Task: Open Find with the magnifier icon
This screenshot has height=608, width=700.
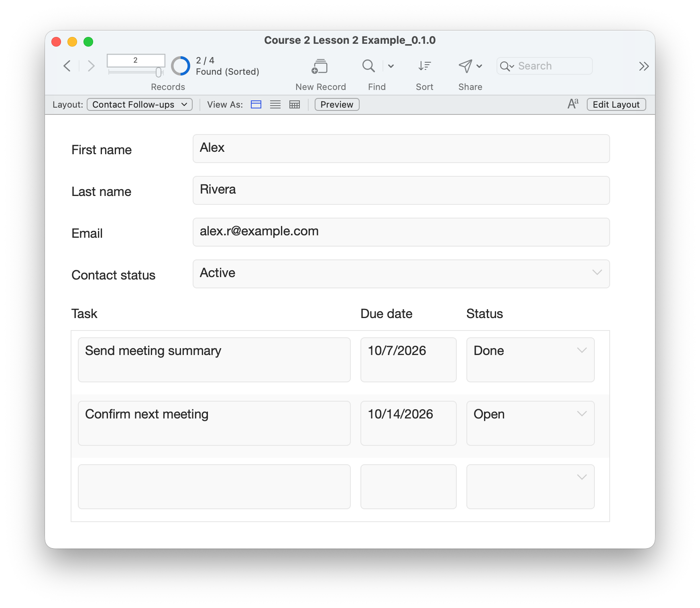Action: [368, 66]
